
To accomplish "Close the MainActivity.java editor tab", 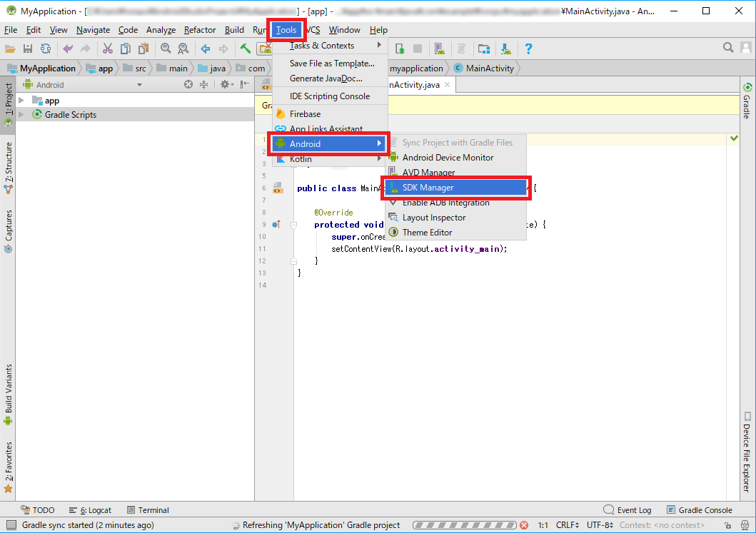I will [448, 84].
